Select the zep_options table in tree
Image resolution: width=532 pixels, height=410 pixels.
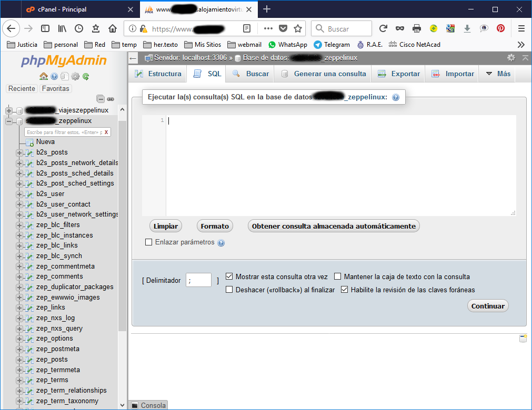(x=55, y=339)
